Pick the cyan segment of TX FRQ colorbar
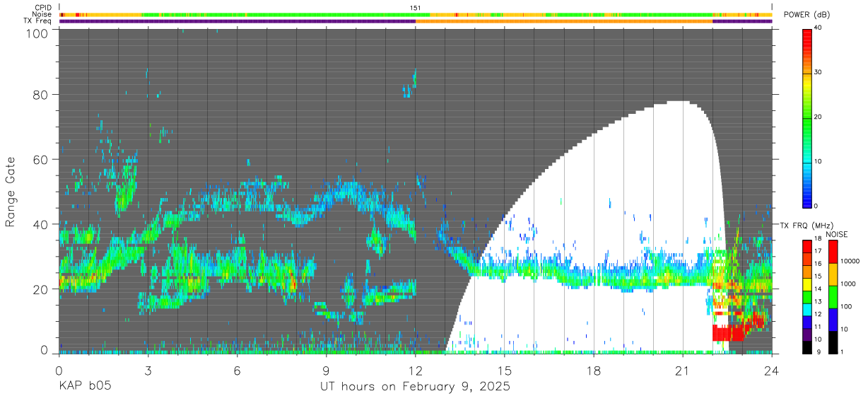Image resolution: width=868 pixels, height=401 pixels. (x=806, y=309)
